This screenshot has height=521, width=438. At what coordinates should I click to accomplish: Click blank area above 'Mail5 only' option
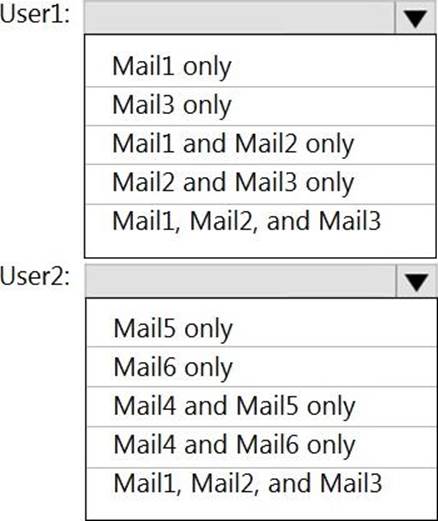click(x=262, y=305)
